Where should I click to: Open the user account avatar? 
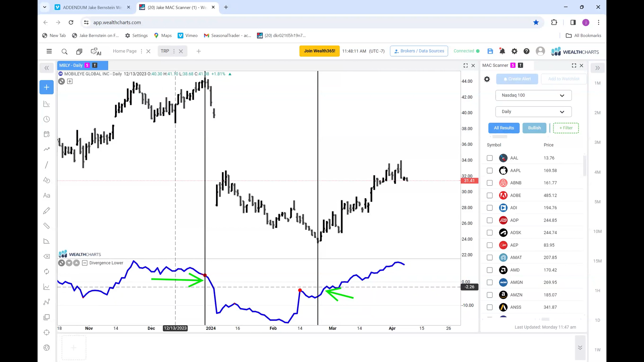540,51
